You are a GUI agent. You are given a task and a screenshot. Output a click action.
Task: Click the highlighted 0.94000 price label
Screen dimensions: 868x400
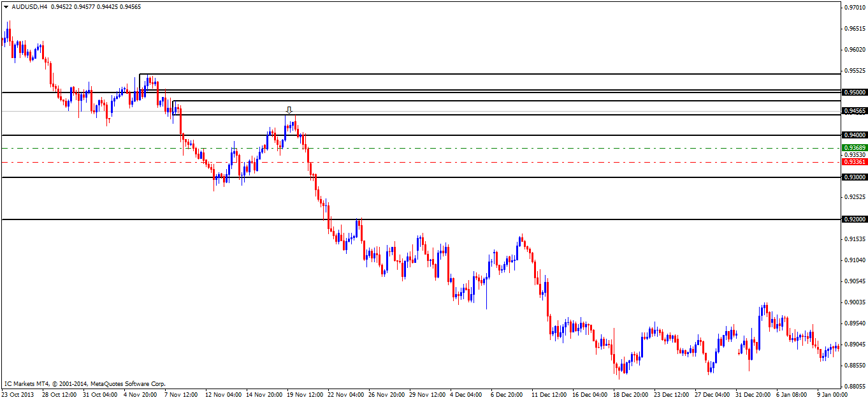[x=855, y=135]
